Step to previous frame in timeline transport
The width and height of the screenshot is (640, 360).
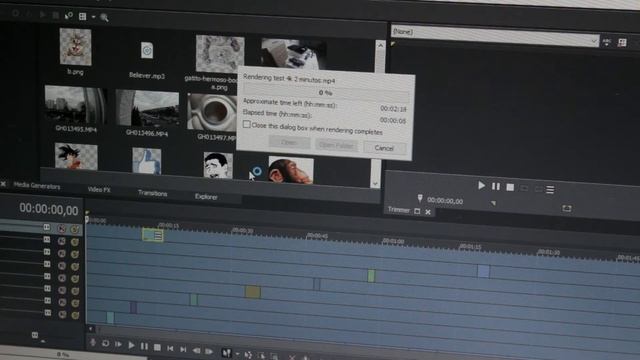[196, 350]
